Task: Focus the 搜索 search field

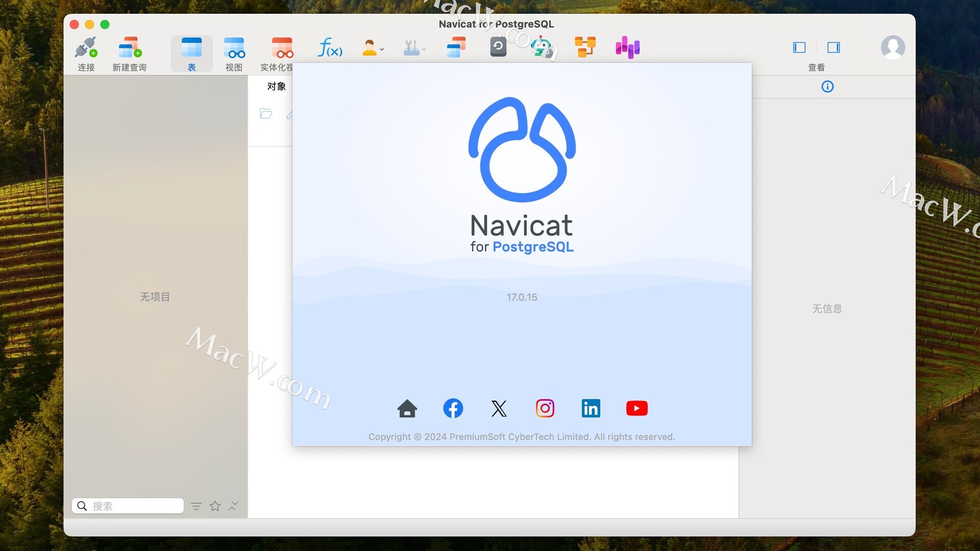Action: coord(128,506)
